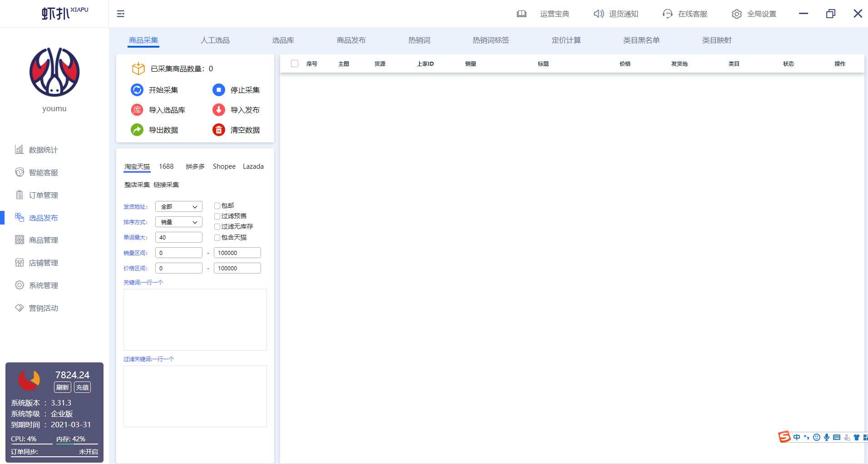Open the 发货地址 dropdown
The width and height of the screenshot is (868, 464).
pos(178,206)
